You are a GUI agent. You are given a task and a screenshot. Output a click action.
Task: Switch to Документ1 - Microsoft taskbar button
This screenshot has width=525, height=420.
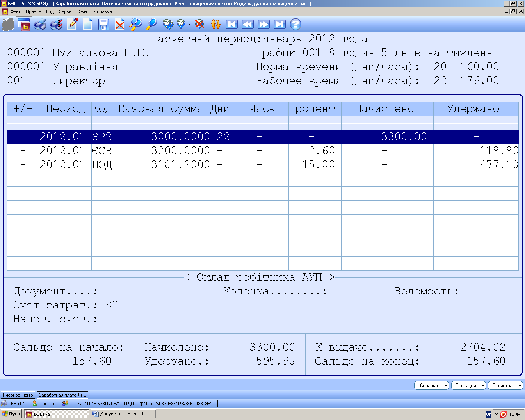[x=123, y=414]
